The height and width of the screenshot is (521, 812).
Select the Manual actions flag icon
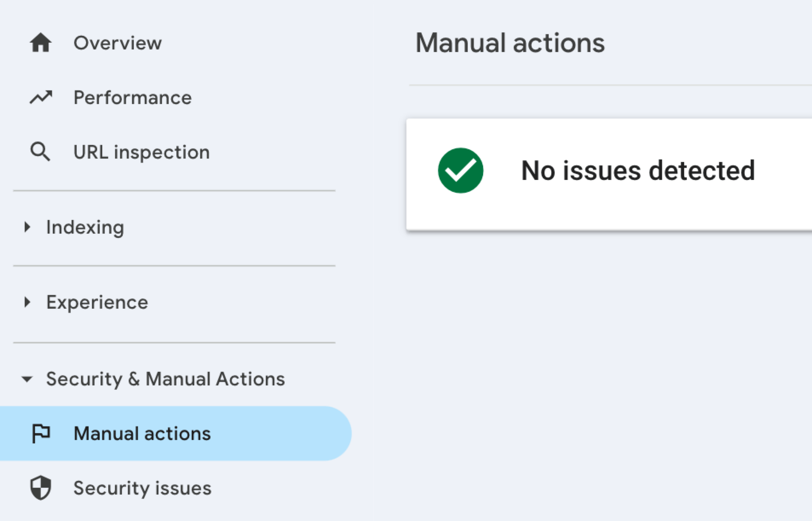click(41, 433)
